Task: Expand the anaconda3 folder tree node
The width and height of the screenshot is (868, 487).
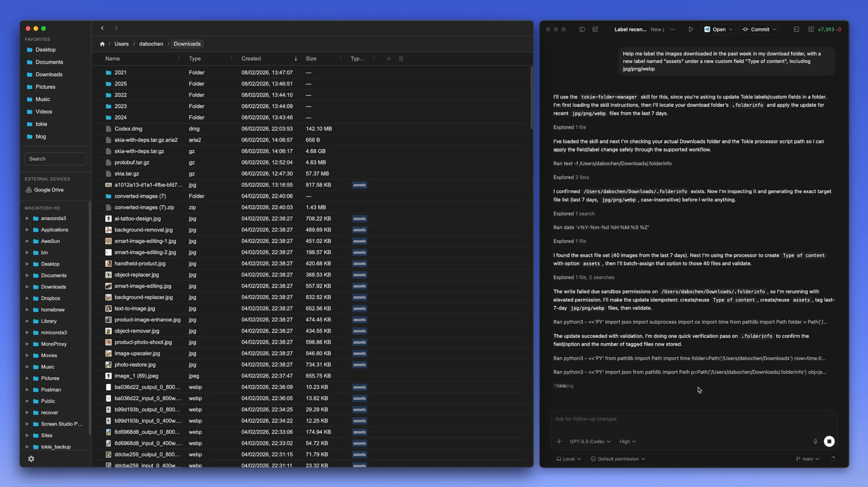Action: pos(27,218)
